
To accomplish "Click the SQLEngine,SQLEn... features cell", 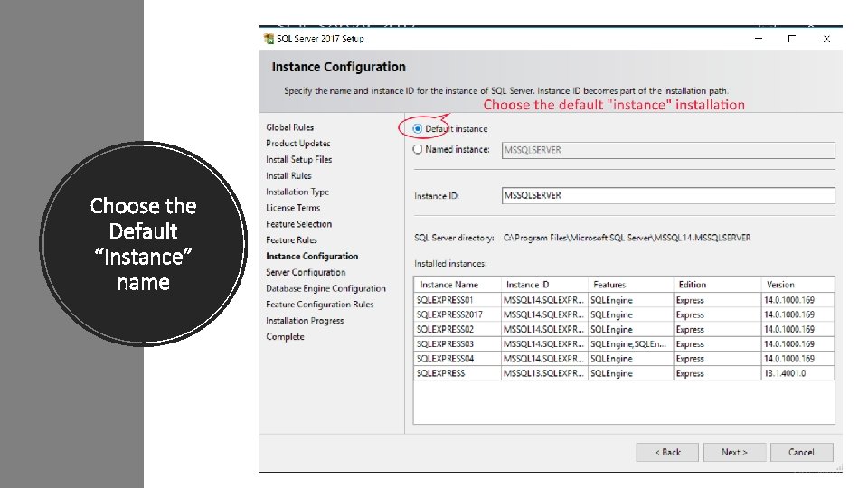I will 630,343.
